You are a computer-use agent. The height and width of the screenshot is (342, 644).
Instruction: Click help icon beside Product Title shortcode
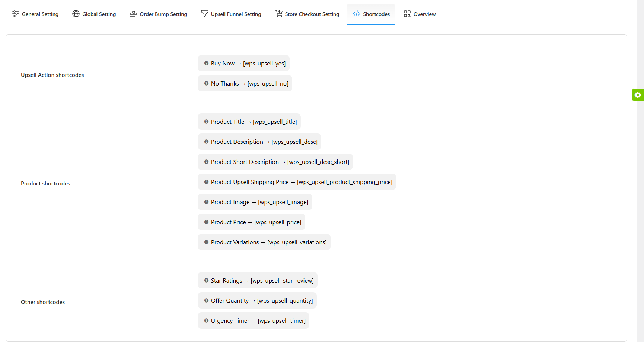point(206,122)
